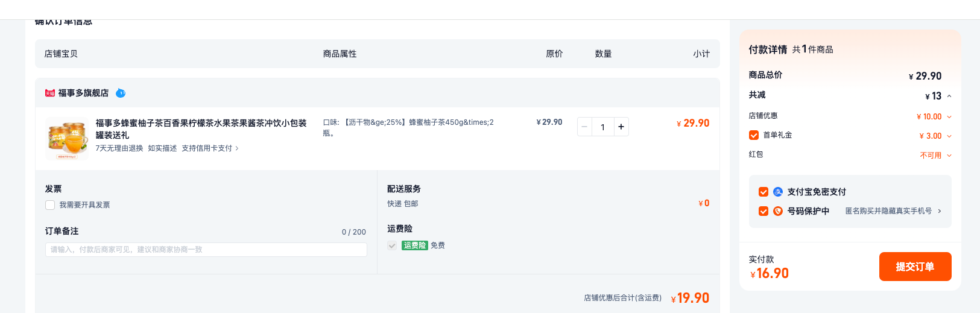Decrease quantity with the minus button
This screenshot has width=980, height=313.
pyautogui.click(x=584, y=127)
